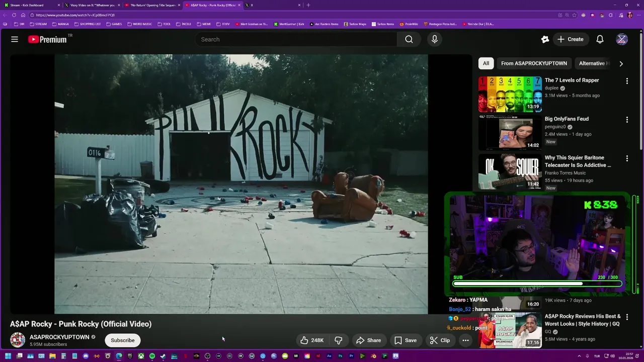Like the Punk Rocky video
The width and height of the screenshot is (644, 362).
pos(312,340)
